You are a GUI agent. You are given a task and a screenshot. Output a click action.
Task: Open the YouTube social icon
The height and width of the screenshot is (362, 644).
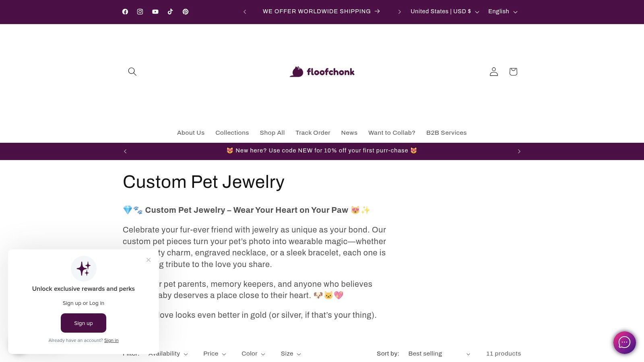[155, 11]
